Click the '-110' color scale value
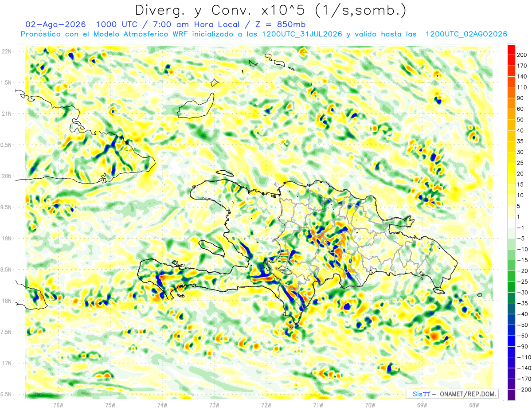Image resolution: width=532 pixels, height=411 pixels. point(524,357)
